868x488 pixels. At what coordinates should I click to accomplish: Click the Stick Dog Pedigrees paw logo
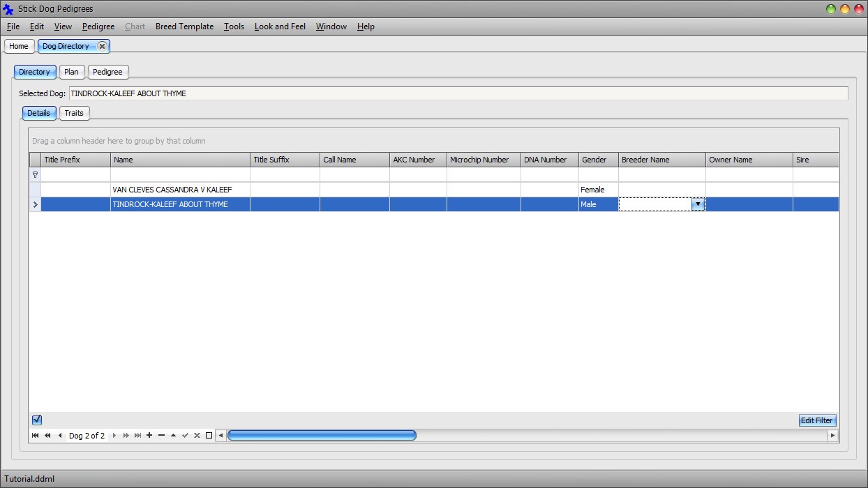click(7, 8)
